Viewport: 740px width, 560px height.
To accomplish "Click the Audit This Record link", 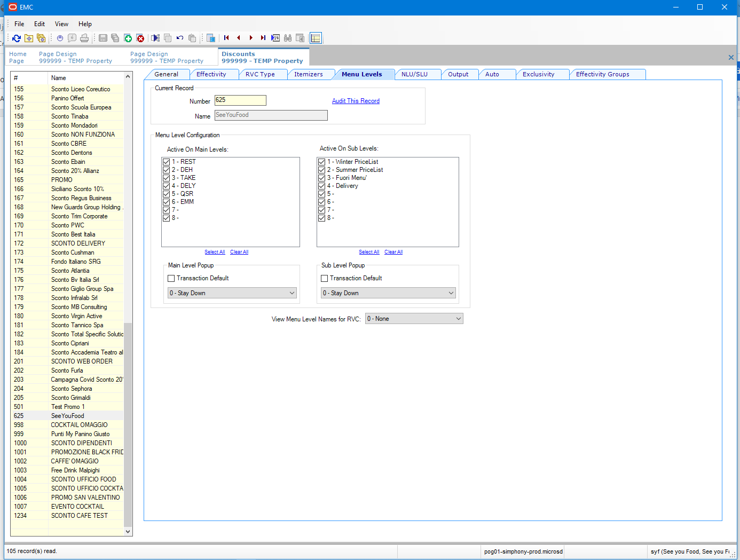I will pyautogui.click(x=356, y=101).
